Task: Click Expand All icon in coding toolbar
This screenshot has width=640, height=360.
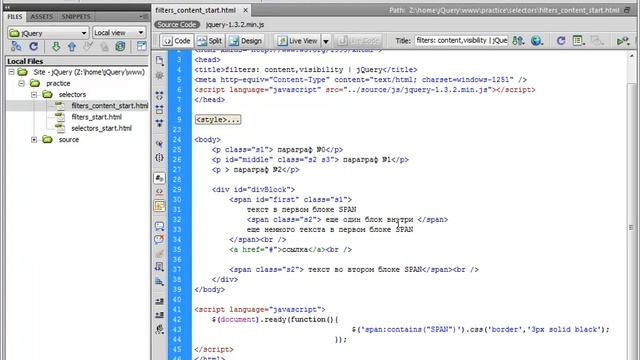Action: (160, 122)
